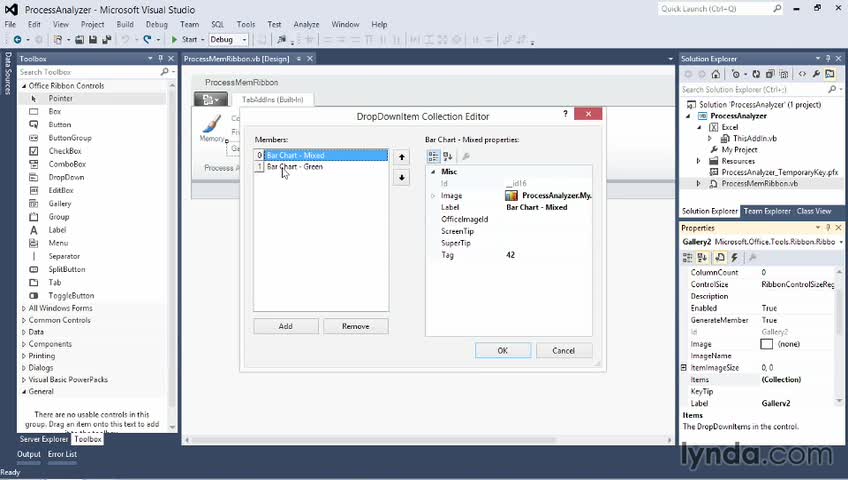Switch to the Team Explorer tab
Image resolution: width=848 pixels, height=480 pixels.
(x=767, y=211)
